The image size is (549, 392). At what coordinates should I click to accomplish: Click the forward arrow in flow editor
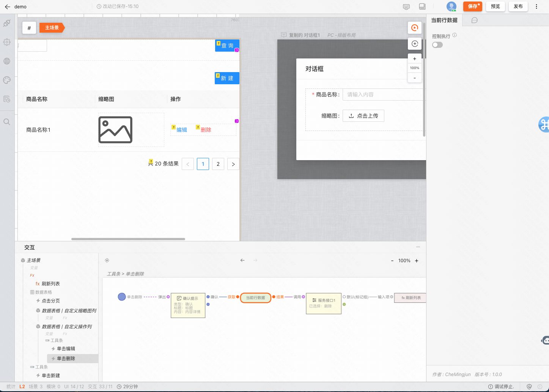(x=255, y=260)
